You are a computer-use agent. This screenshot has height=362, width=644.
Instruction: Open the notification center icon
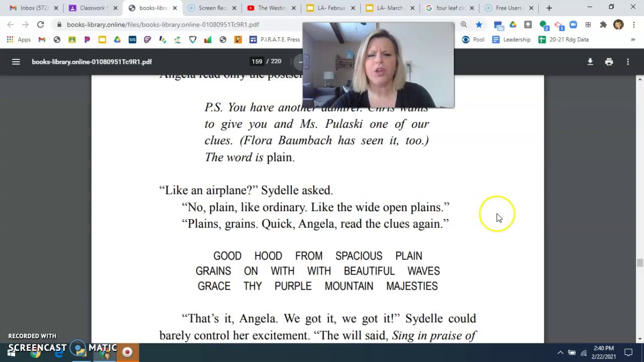pyautogui.click(x=628, y=352)
